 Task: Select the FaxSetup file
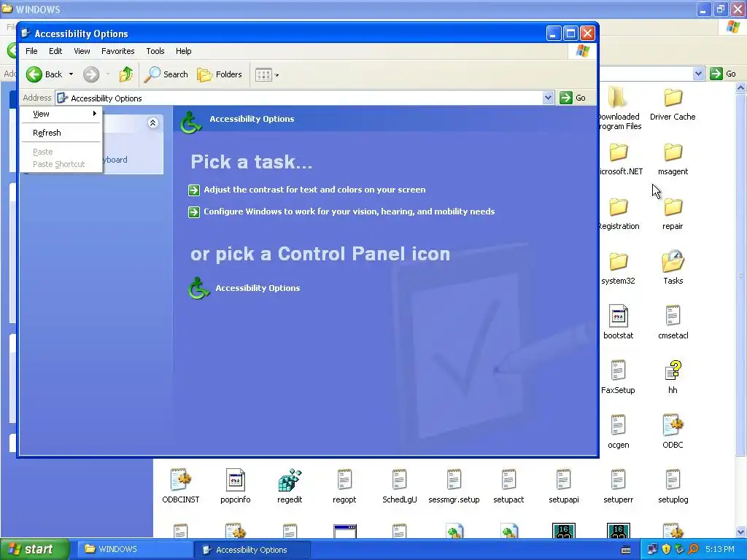(619, 378)
